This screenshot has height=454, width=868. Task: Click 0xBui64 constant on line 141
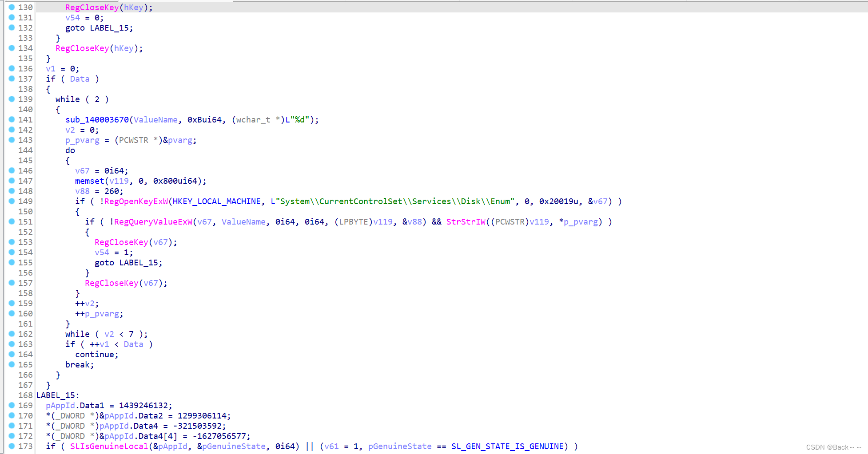tap(204, 120)
